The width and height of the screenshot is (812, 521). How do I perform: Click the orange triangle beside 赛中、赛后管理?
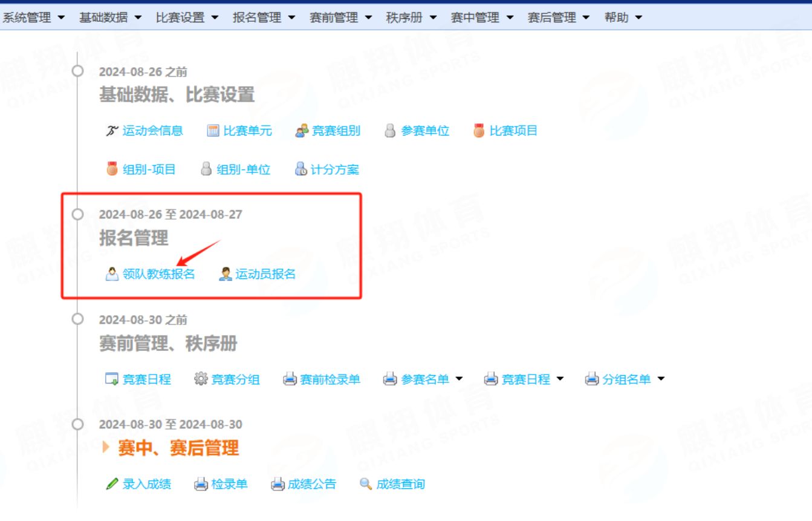[x=106, y=448]
